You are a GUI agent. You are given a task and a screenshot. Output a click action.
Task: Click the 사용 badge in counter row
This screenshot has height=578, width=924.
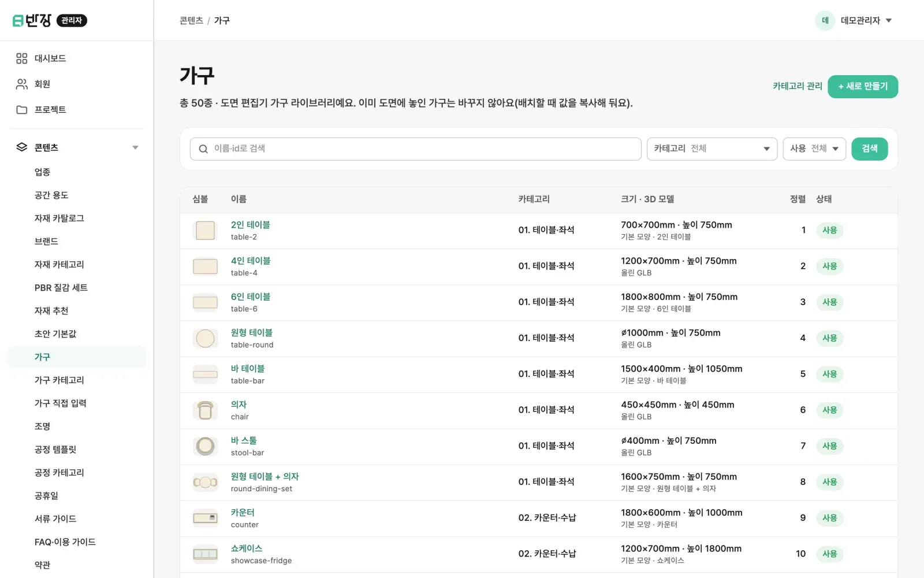pyautogui.click(x=830, y=518)
